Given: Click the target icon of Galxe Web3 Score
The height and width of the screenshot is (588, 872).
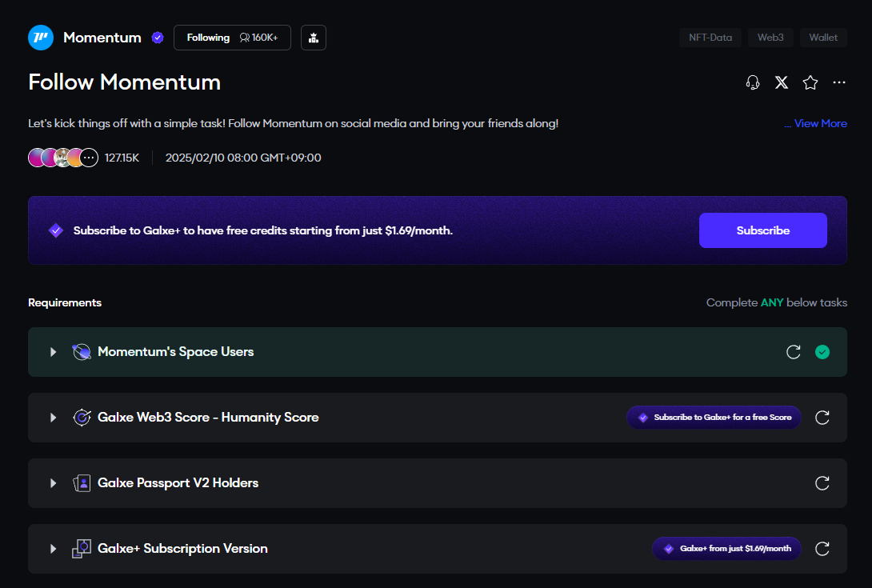Looking at the screenshot, I should click(82, 418).
